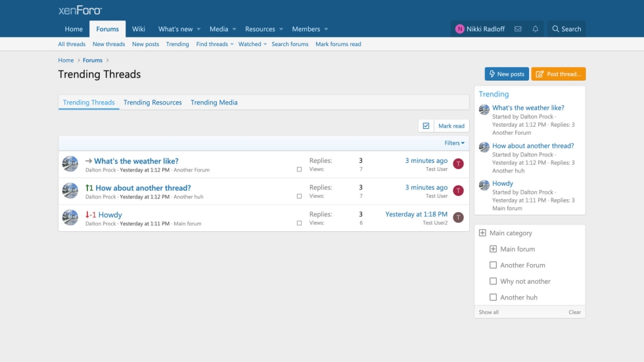Click Dalton Prock's avatar next to Howdy thread in the list
This screenshot has width=644, height=362.
pyautogui.click(x=70, y=217)
